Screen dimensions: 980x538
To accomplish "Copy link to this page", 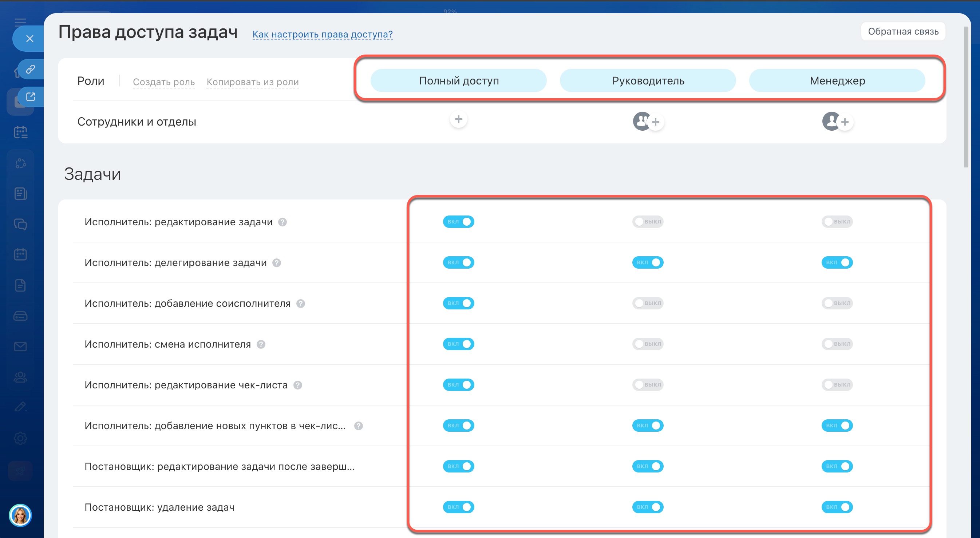I will click(x=31, y=69).
